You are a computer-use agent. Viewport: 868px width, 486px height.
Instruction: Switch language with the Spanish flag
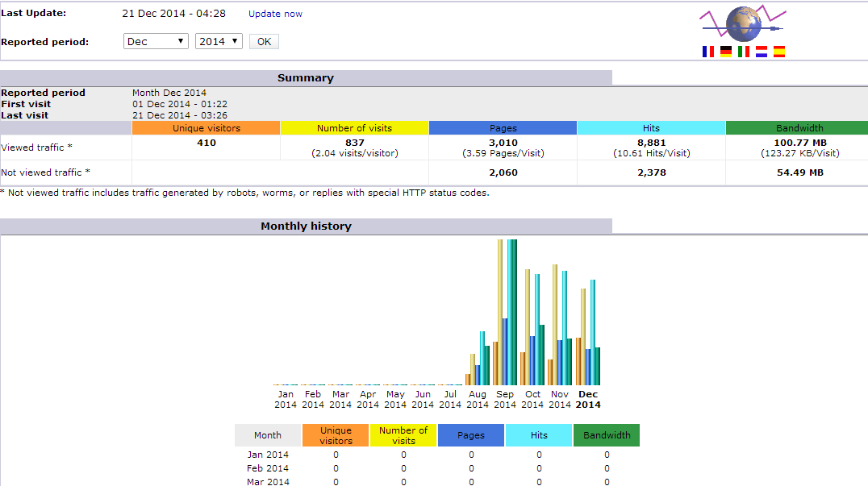click(779, 52)
